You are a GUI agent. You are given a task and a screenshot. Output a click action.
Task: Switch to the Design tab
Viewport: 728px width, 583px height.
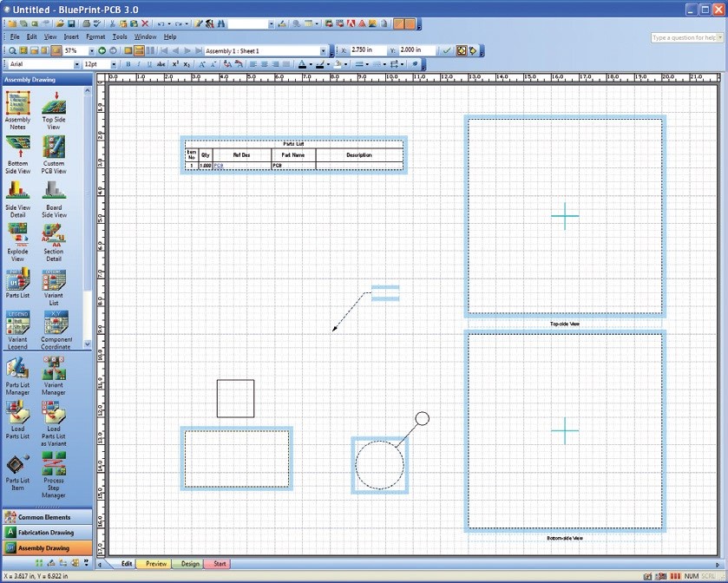coord(190,564)
